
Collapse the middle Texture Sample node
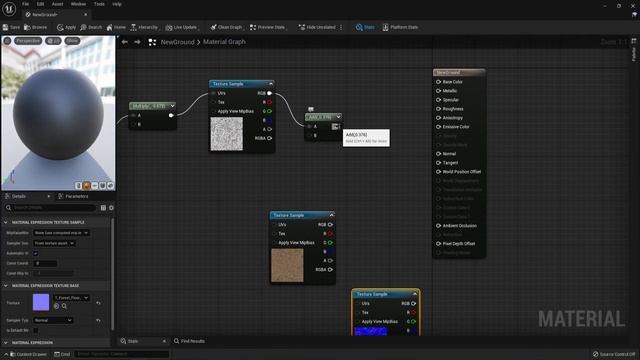point(331,215)
